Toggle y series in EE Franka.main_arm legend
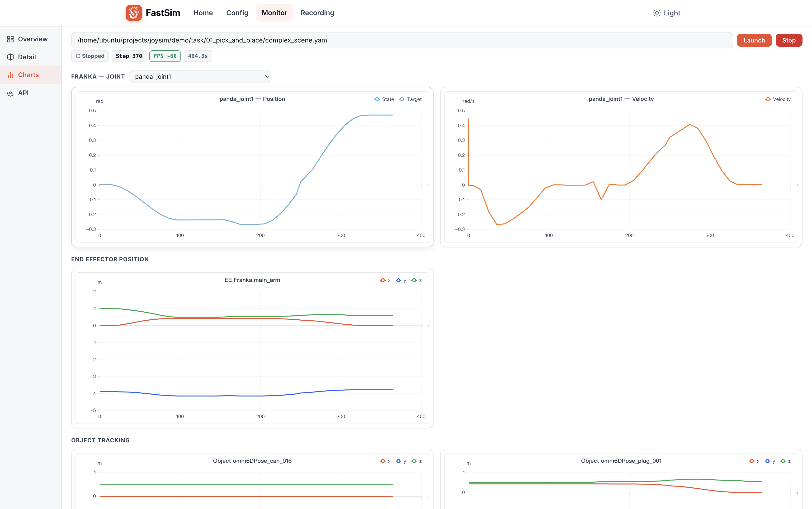 401,280
